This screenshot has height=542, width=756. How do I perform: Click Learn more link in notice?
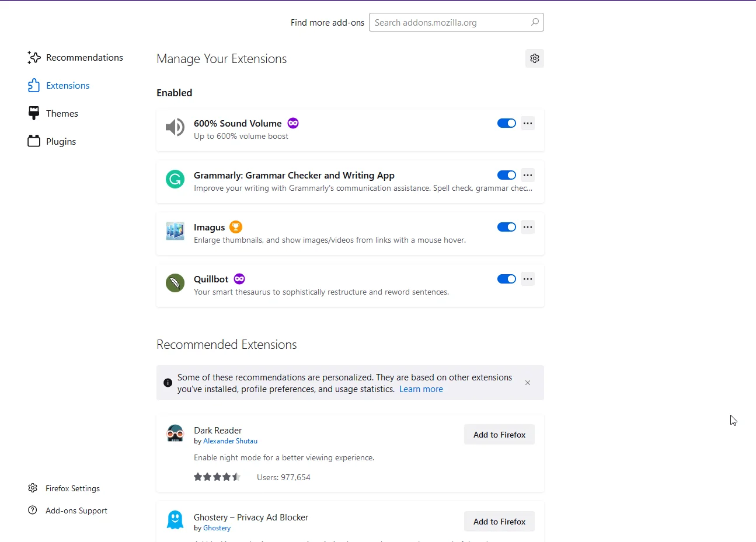point(421,389)
